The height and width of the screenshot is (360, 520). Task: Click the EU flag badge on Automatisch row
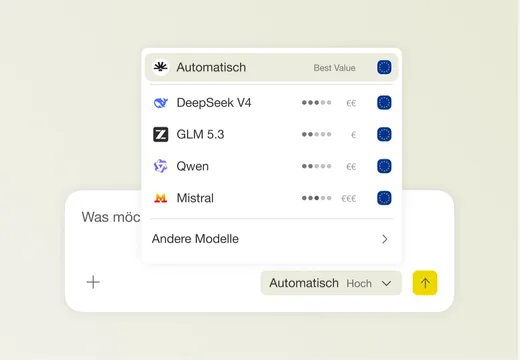click(384, 67)
